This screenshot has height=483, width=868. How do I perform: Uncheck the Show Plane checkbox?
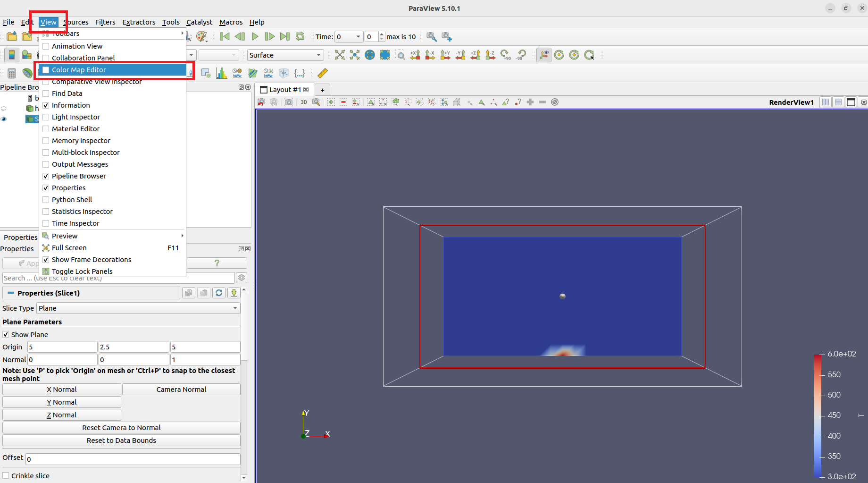[x=6, y=335]
